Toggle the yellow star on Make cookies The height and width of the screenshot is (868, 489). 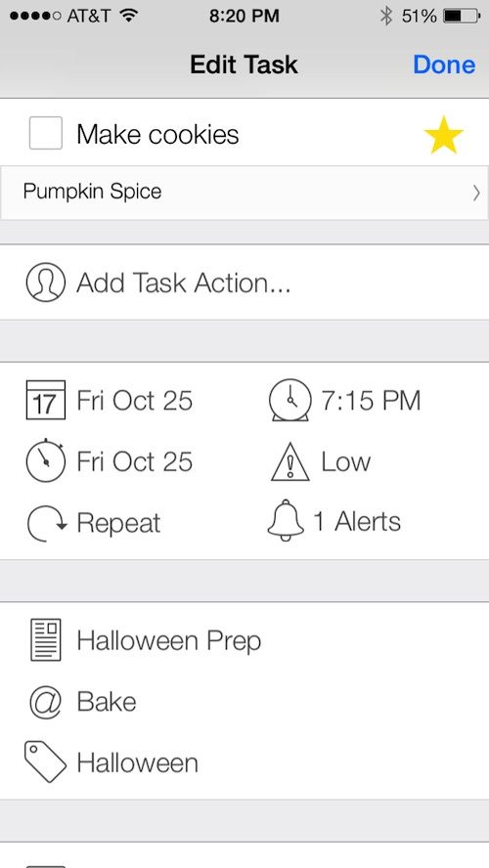pos(444,135)
